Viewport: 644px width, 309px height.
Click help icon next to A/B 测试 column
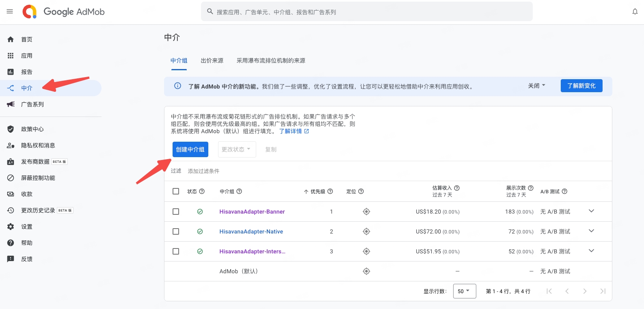tap(564, 191)
